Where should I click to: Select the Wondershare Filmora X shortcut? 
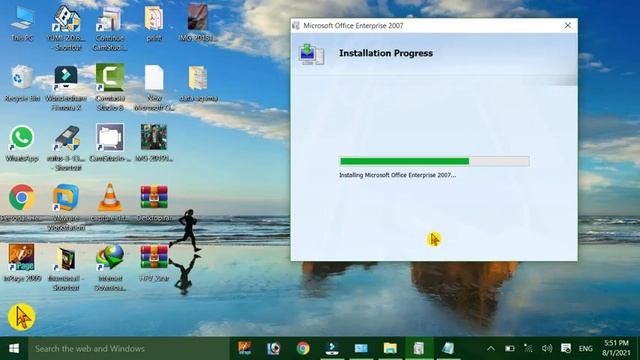(x=66, y=88)
